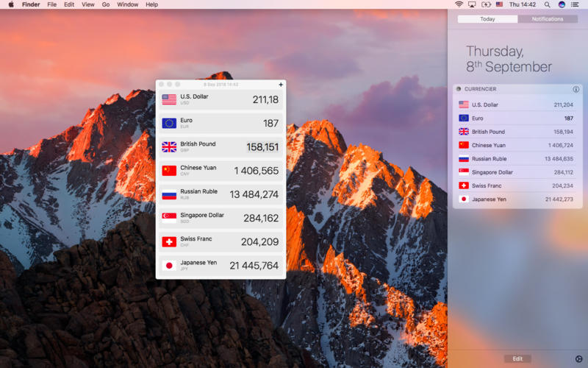
Task: Switch to the Notifications tab
Action: tap(548, 19)
